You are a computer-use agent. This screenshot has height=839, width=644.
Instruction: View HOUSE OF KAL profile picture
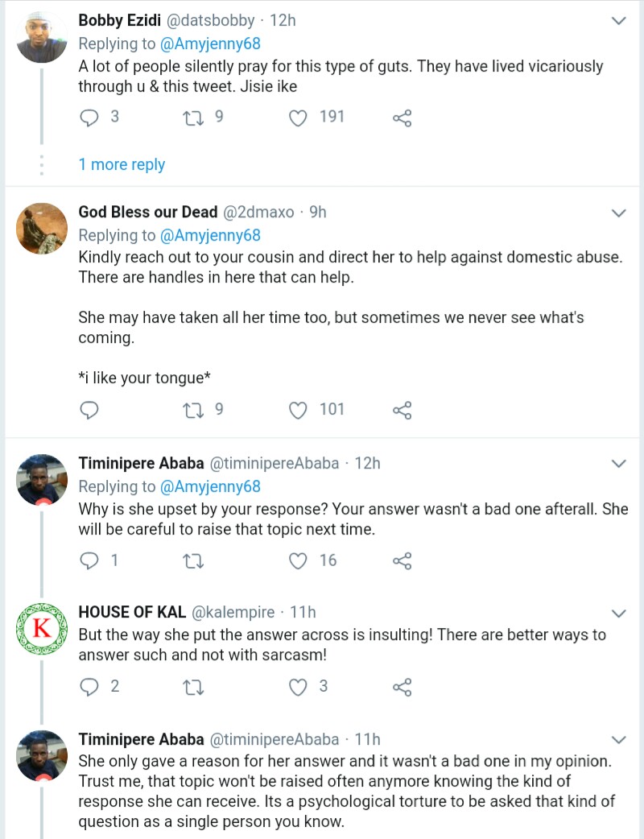tap(41, 630)
